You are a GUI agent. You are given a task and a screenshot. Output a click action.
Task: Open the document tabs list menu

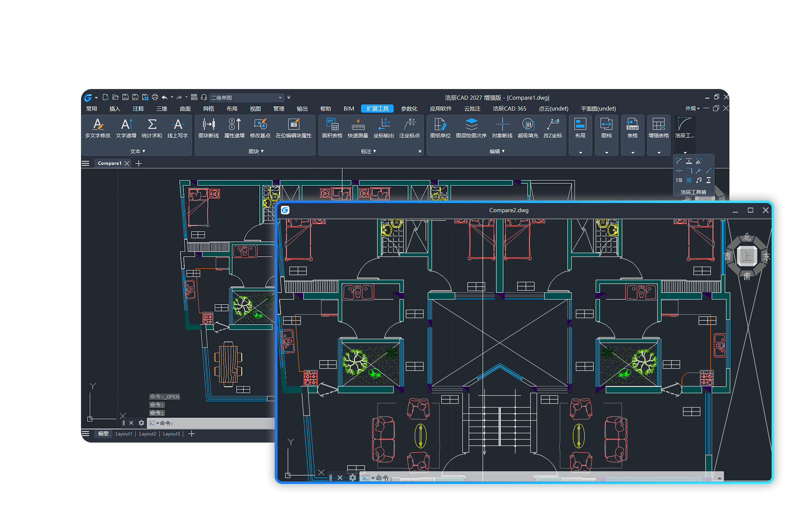point(86,163)
